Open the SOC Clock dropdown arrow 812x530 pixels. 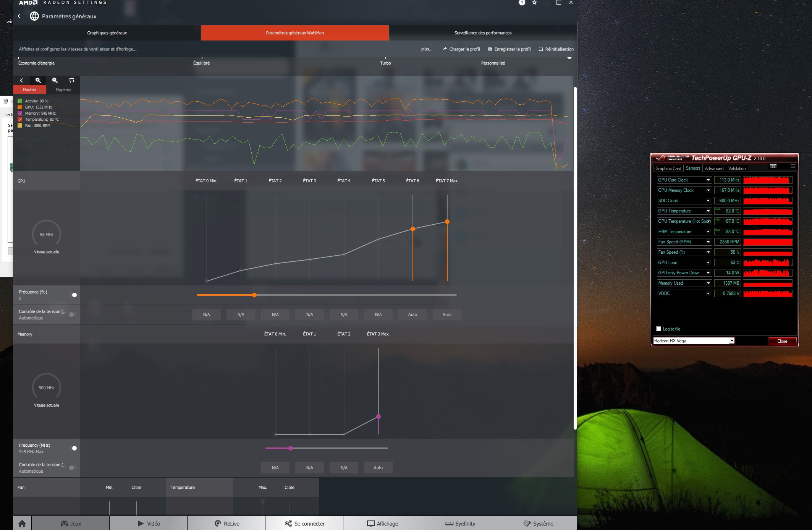coord(708,201)
